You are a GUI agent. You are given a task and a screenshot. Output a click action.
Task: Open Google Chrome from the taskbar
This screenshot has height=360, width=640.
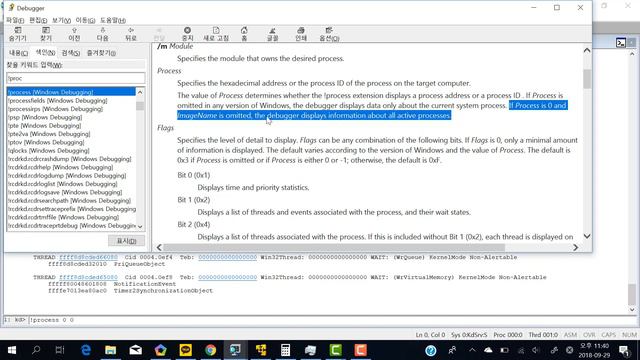tap(211, 350)
